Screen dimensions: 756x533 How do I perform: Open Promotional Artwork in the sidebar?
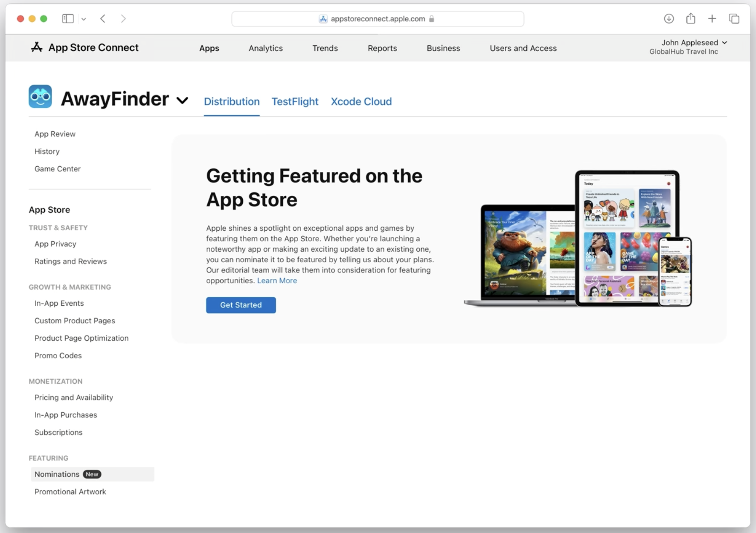[70, 492]
